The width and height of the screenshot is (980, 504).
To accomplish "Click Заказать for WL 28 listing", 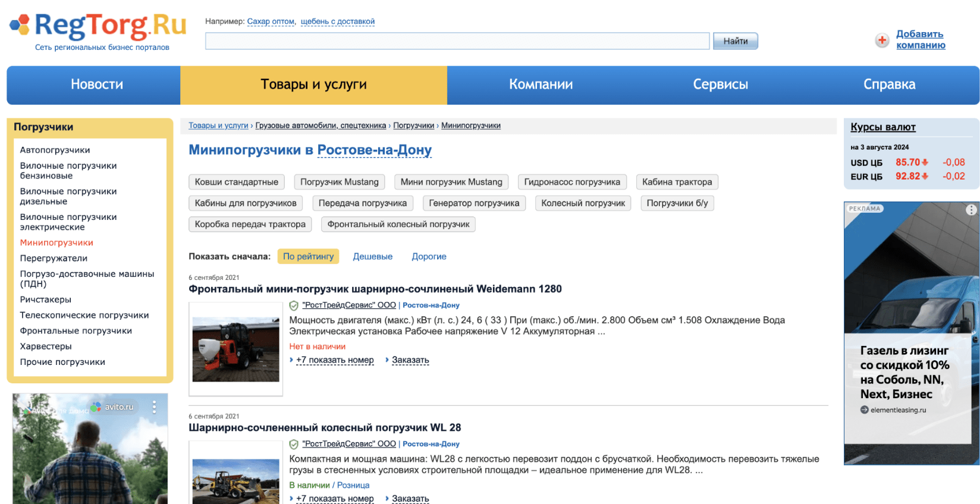I will click(410, 499).
